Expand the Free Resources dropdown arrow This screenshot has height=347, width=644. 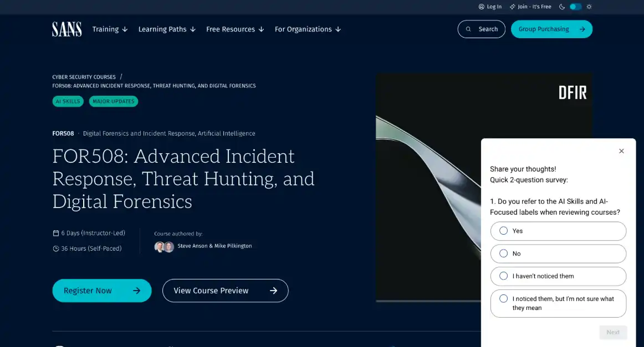tap(261, 29)
